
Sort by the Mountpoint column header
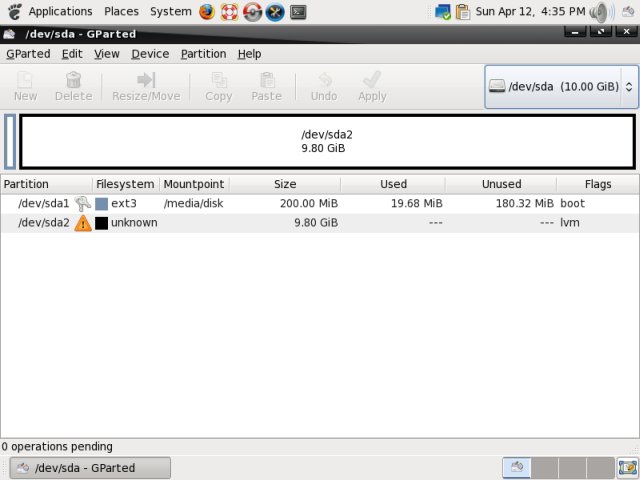[x=194, y=184]
